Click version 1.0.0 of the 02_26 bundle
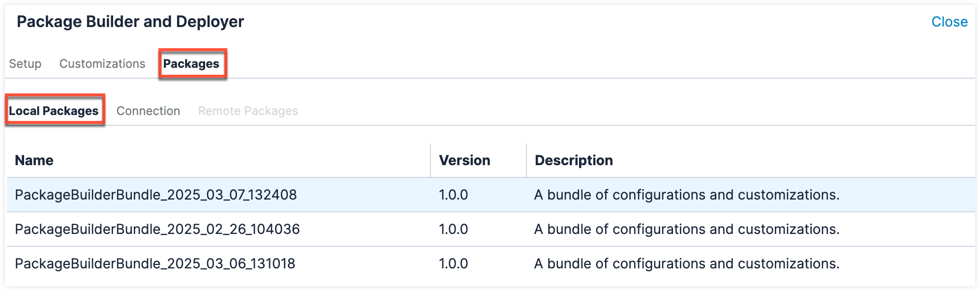The image size is (980, 291). (x=453, y=229)
